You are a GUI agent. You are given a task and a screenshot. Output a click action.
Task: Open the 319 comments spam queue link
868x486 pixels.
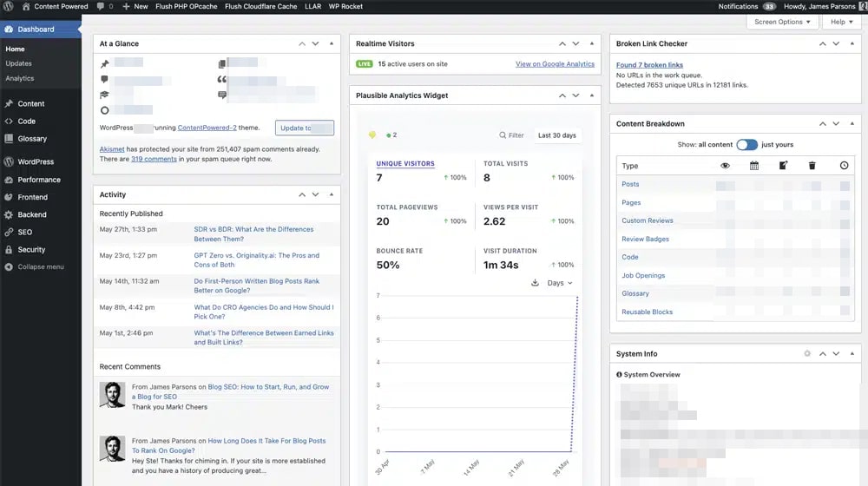coord(154,160)
